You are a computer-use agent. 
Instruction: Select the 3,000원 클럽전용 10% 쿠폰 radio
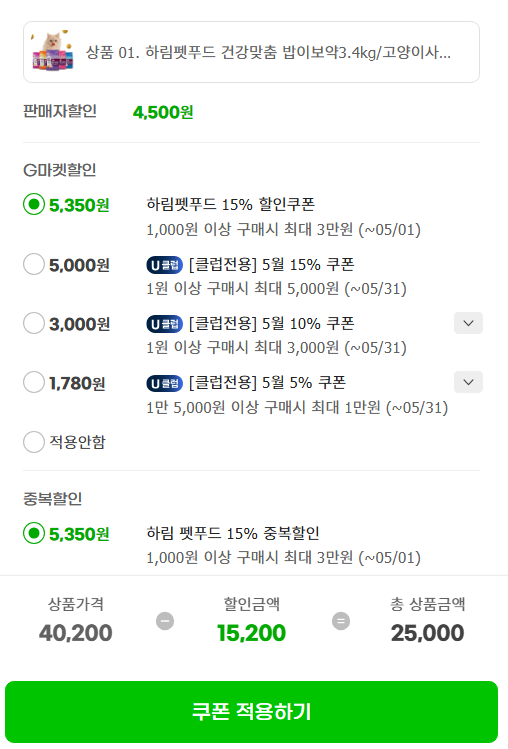click(34, 323)
